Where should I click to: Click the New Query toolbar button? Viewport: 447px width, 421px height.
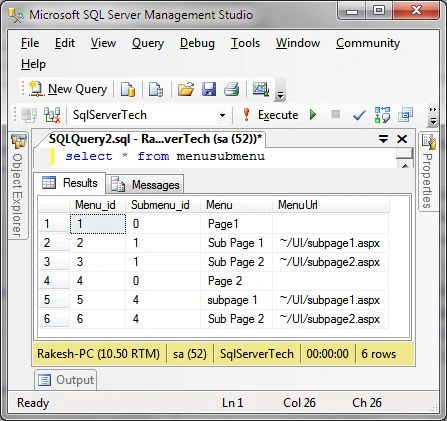pos(68,89)
